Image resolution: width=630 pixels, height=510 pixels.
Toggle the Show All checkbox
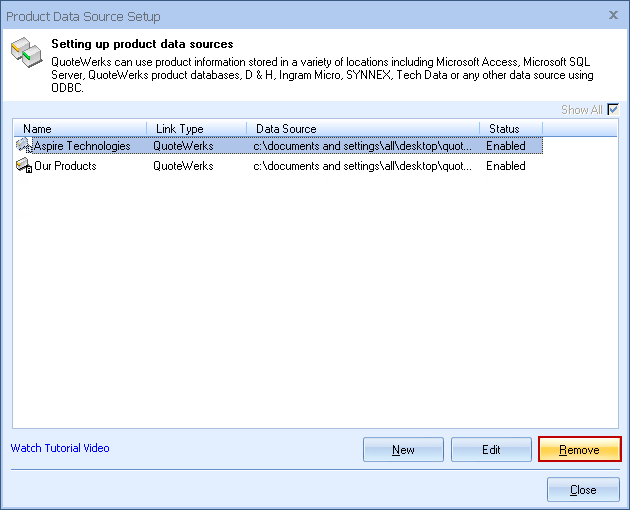coord(613,110)
